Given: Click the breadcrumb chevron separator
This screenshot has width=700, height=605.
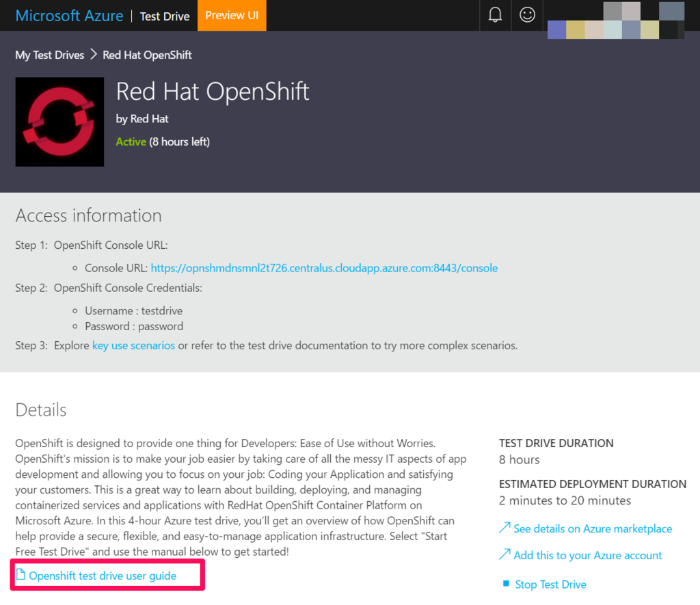Looking at the screenshot, I should coord(93,55).
